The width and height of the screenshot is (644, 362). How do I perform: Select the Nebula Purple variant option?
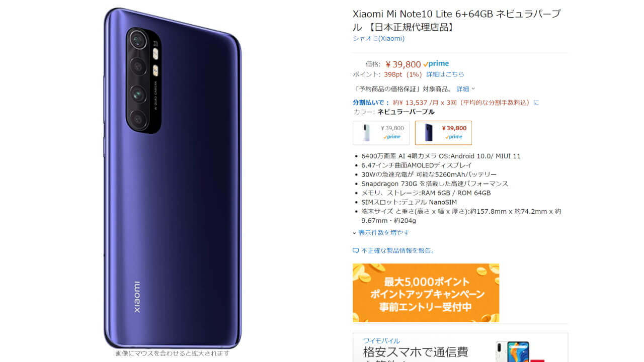[x=443, y=133]
